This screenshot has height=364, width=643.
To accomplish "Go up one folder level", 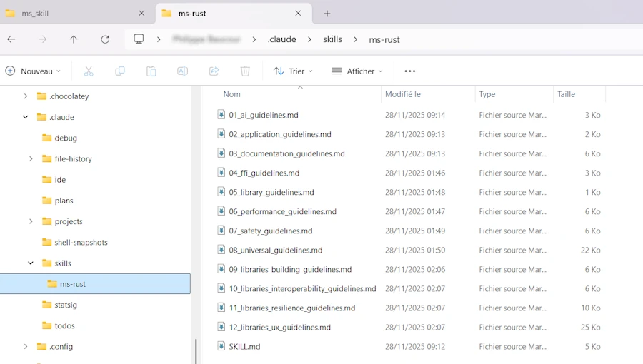I will [x=74, y=39].
